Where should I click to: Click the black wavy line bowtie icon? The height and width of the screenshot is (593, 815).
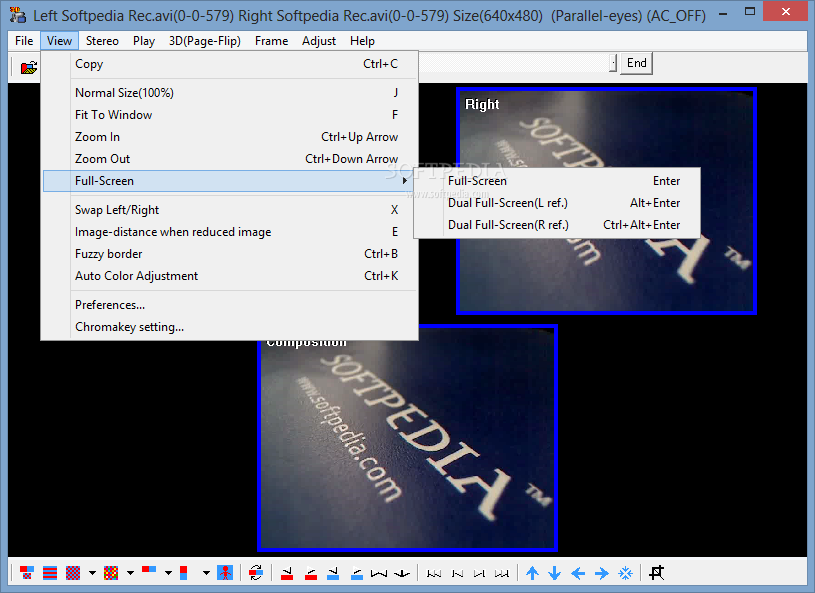coord(379,573)
